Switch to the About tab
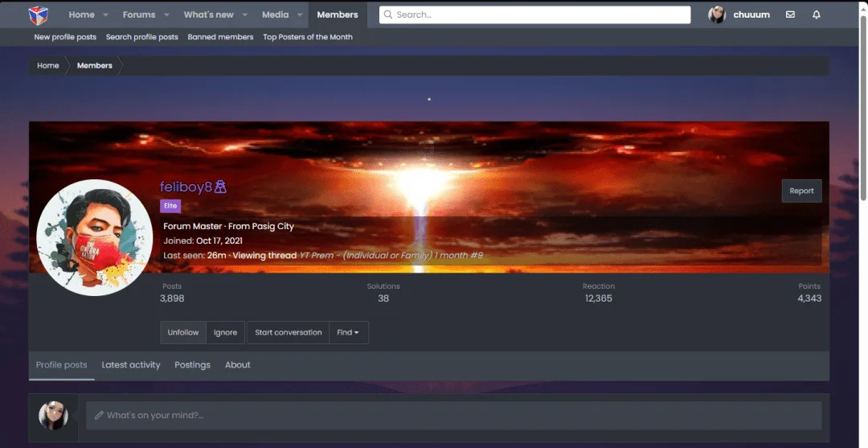Screen dimensions: 868x448 click(x=237, y=365)
